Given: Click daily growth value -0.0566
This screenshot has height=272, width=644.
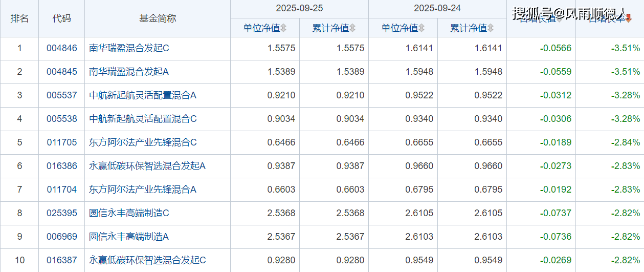Looking at the screenshot, I should coord(556,49).
